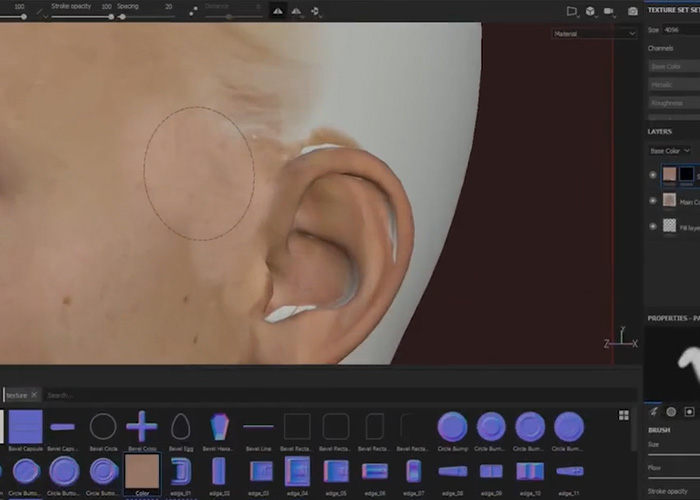Select the Bevel Cross alpha thumbnail
The height and width of the screenshot is (500, 700).
tap(141, 427)
